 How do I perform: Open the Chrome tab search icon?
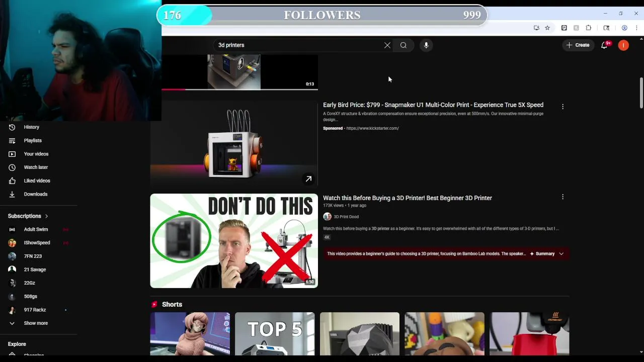point(606,28)
